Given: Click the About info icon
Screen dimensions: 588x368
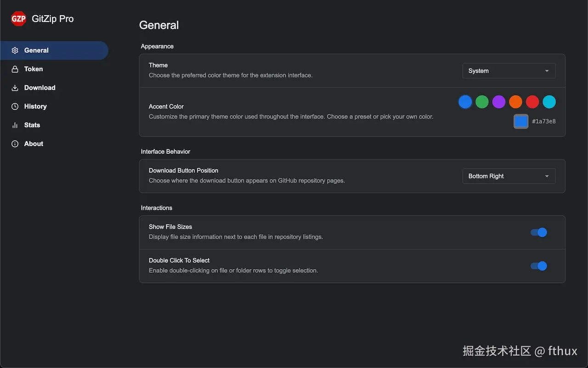Looking at the screenshot, I should click(x=15, y=144).
